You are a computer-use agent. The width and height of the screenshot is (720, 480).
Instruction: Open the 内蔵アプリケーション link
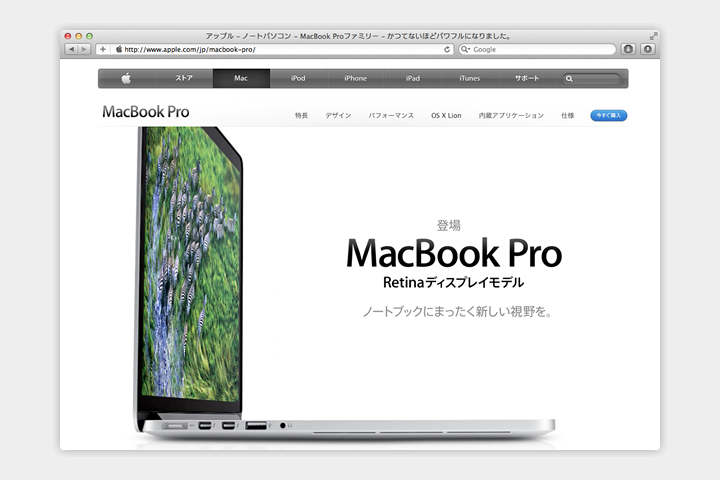click(x=511, y=115)
